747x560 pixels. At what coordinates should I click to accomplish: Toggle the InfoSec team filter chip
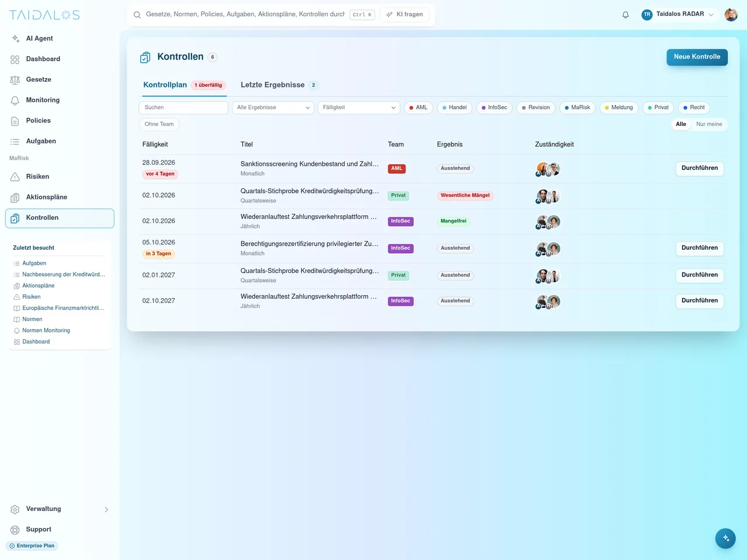pyautogui.click(x=494, y=107)
